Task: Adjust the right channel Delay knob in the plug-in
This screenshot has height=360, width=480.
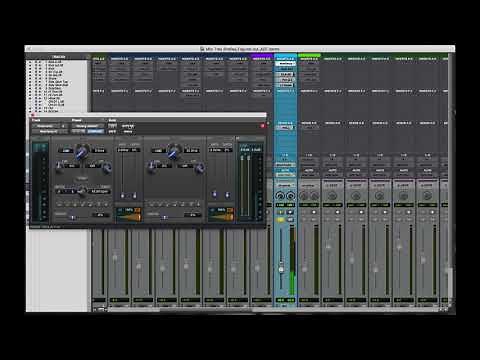Action: click(173, 152)
